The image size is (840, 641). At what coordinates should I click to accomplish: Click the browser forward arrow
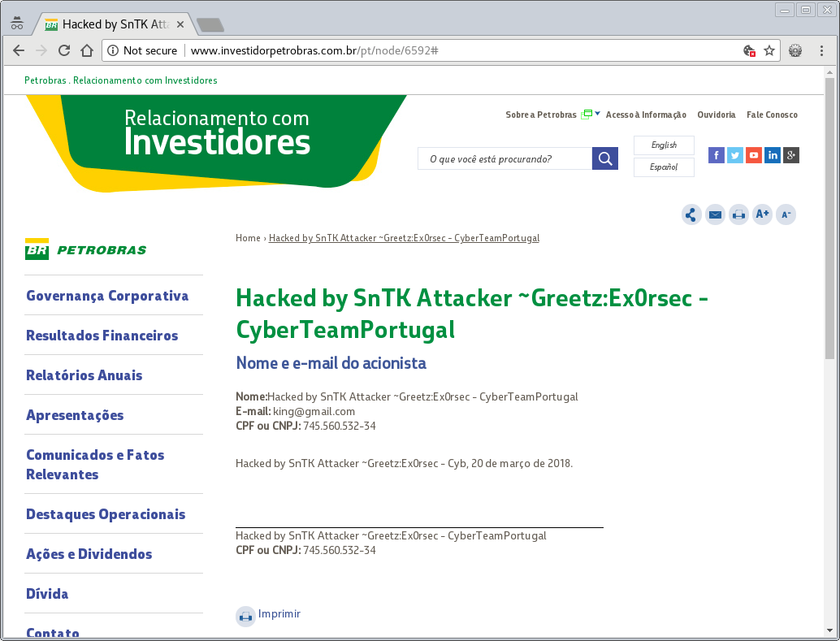point(41,50)
